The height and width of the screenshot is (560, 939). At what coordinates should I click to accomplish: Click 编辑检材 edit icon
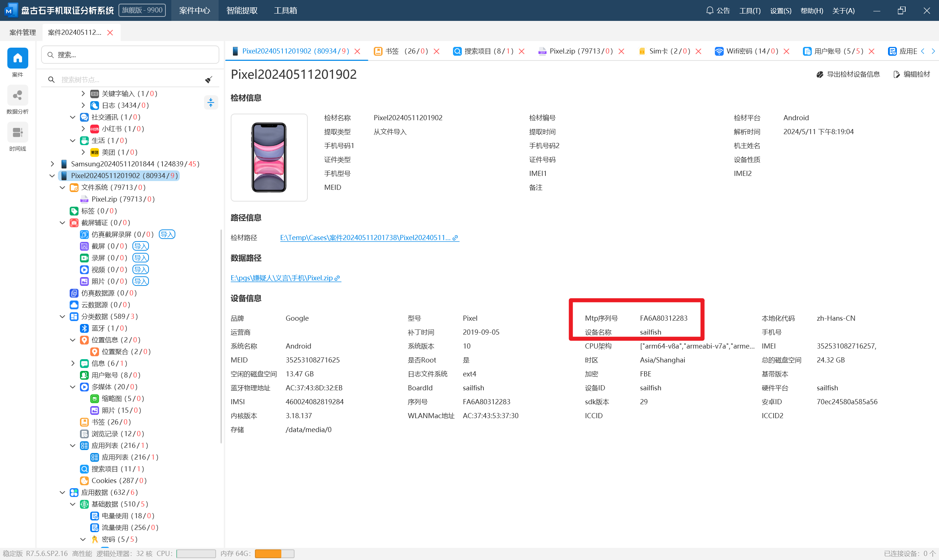click(896, 74)
